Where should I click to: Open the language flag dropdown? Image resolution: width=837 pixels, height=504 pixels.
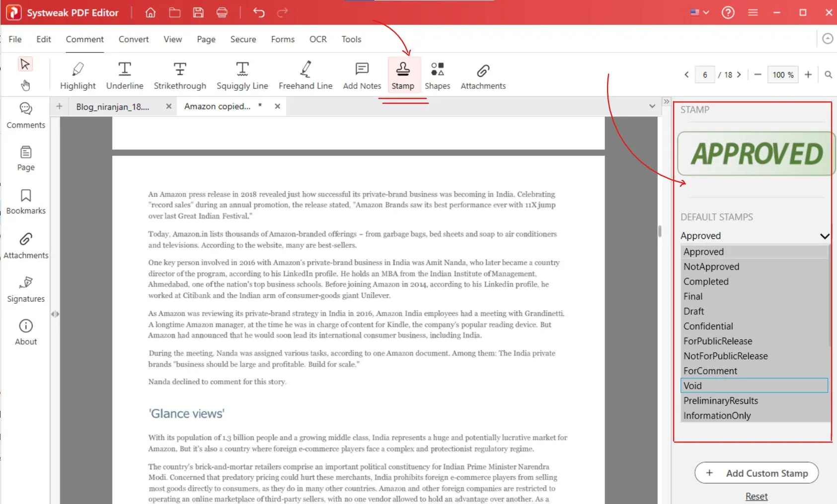point(699,12)
